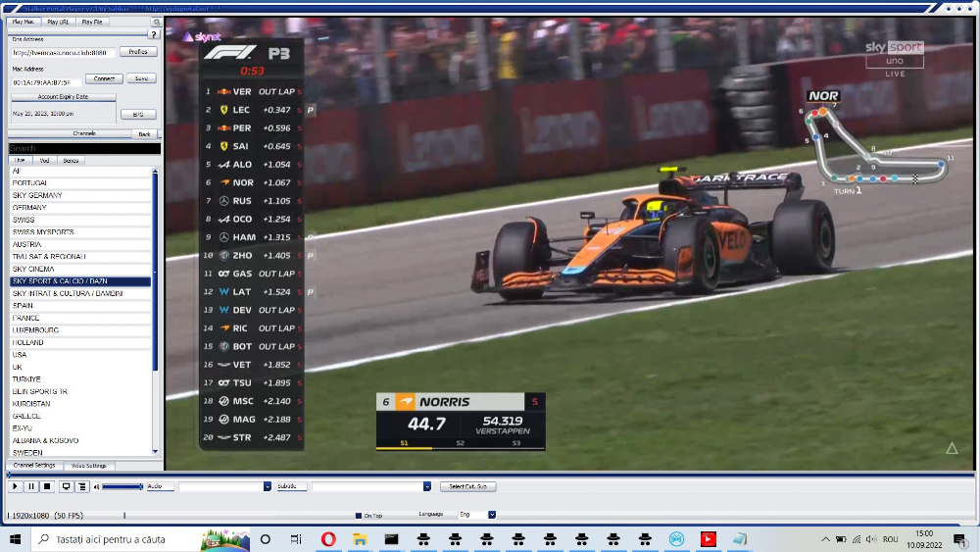The width and height of the screenshot is (980, 552).
Task: Click the volume icon in system tray
Action: [871, 539]
